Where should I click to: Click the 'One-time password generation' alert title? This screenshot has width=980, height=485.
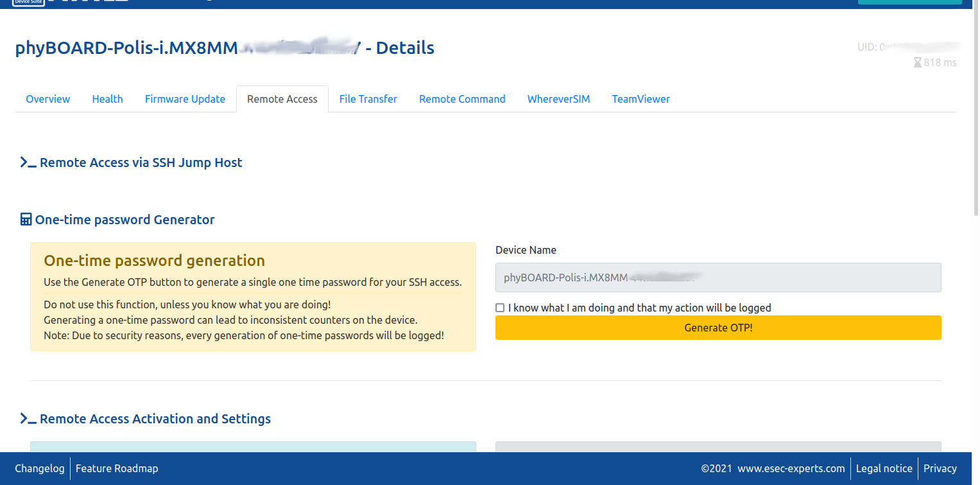pyautogui.click(x=154, y=260)
